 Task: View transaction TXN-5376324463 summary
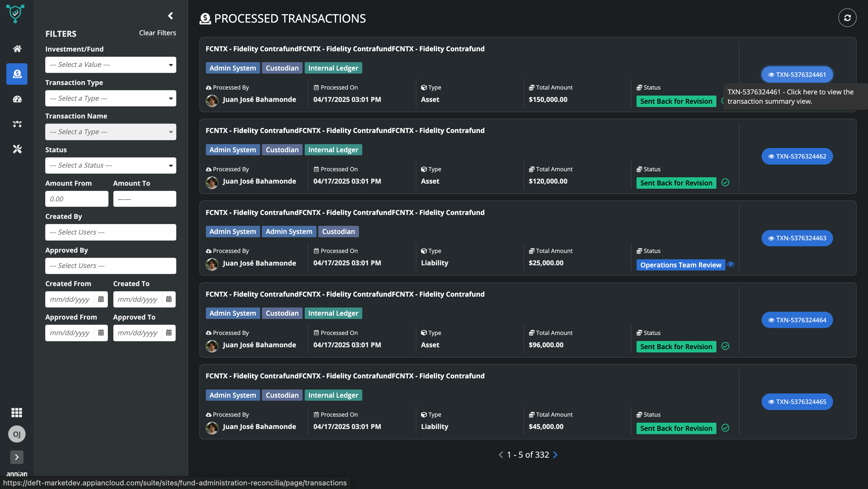point(797,238)
